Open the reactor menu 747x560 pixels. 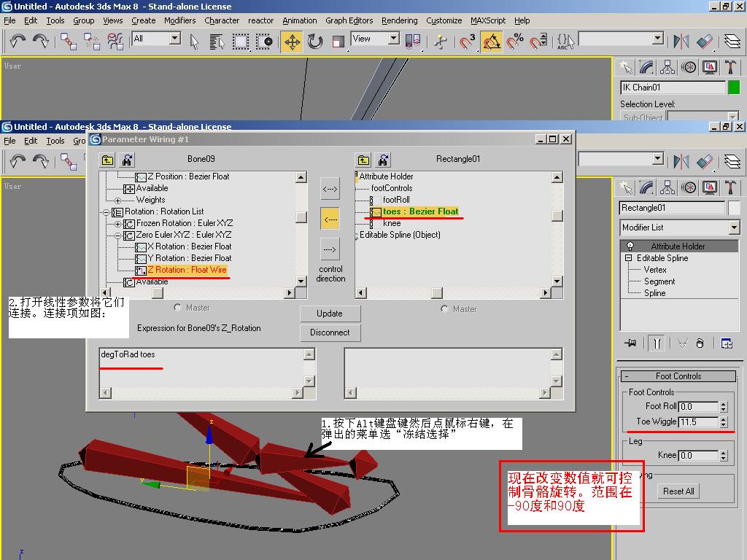point(260,20)
